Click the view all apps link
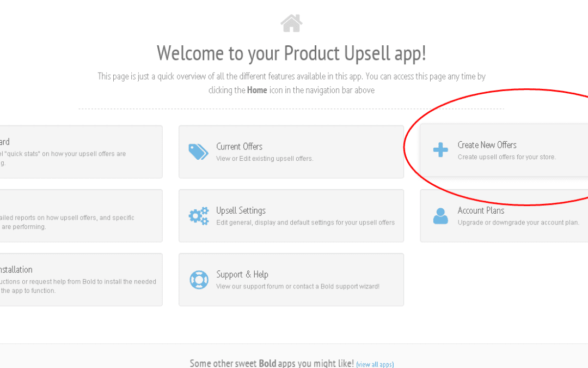Screen dimensions: 588x368 [x=375, y=364]
